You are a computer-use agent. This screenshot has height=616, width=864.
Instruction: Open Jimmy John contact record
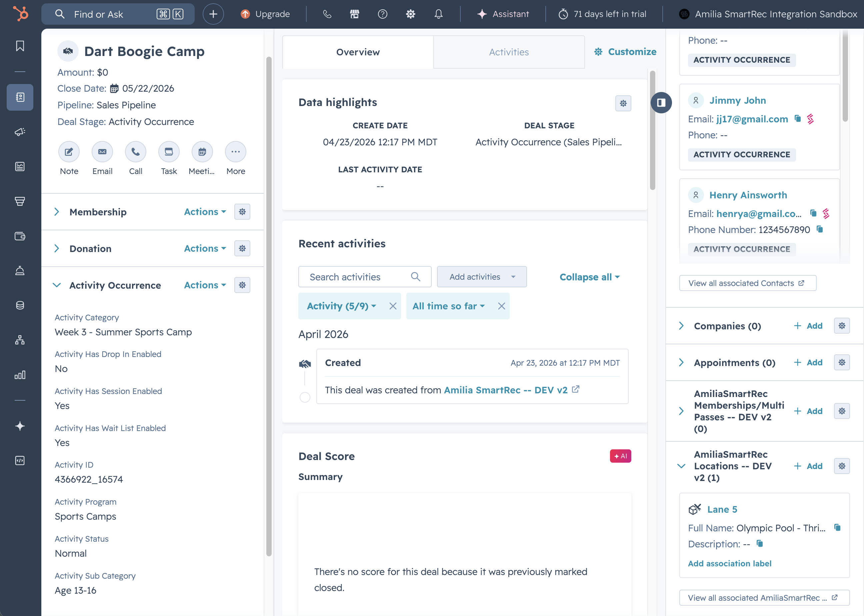click(738, 100)
